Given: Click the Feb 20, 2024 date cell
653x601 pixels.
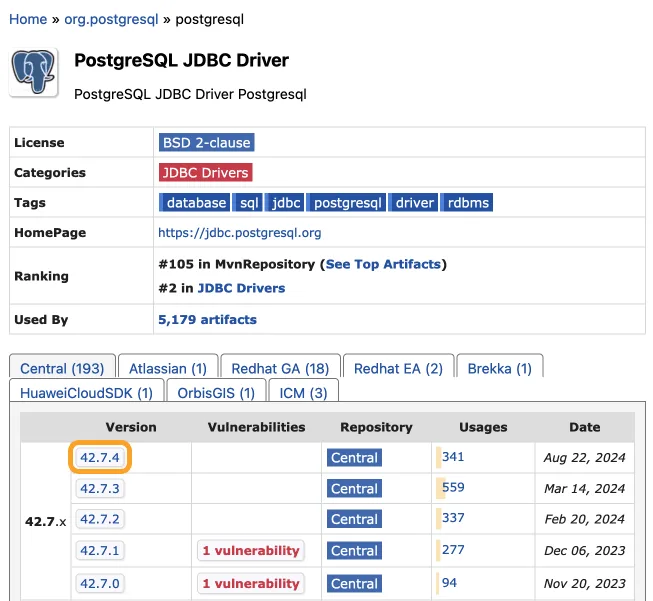Looking at the screenshot, I should click(584, 519).
